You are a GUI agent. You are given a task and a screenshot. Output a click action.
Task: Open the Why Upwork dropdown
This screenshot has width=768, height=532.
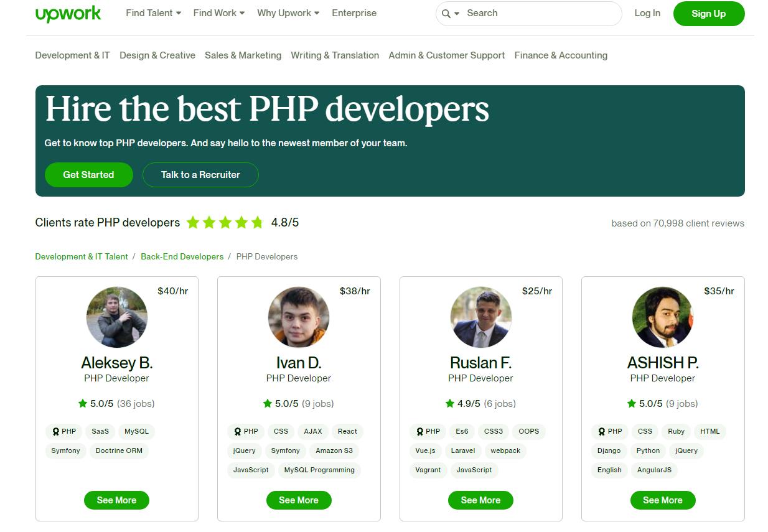[x=288, y=13]
